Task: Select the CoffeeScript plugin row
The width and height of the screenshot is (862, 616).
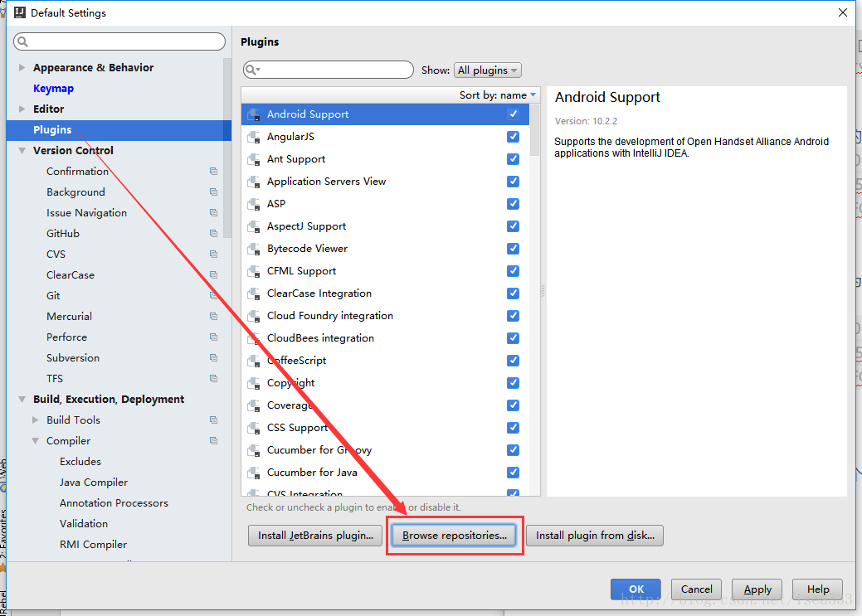Action: (x=386, y=361)
